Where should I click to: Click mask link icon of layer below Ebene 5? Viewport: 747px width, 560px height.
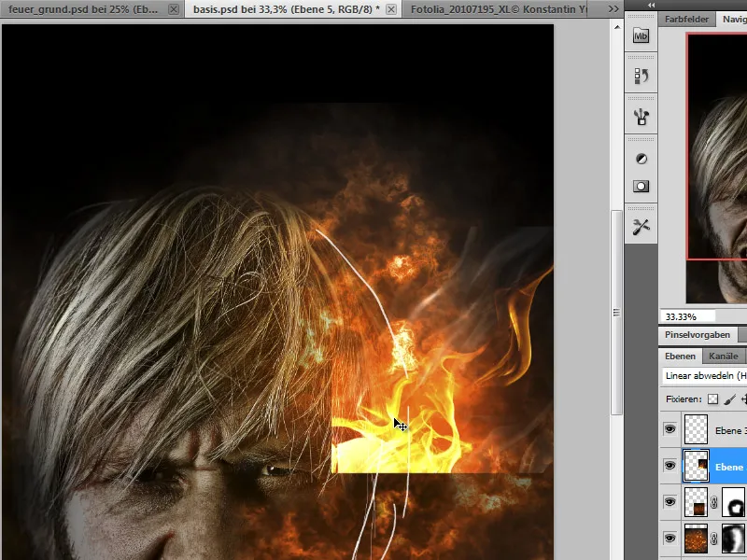click(714, 502)
